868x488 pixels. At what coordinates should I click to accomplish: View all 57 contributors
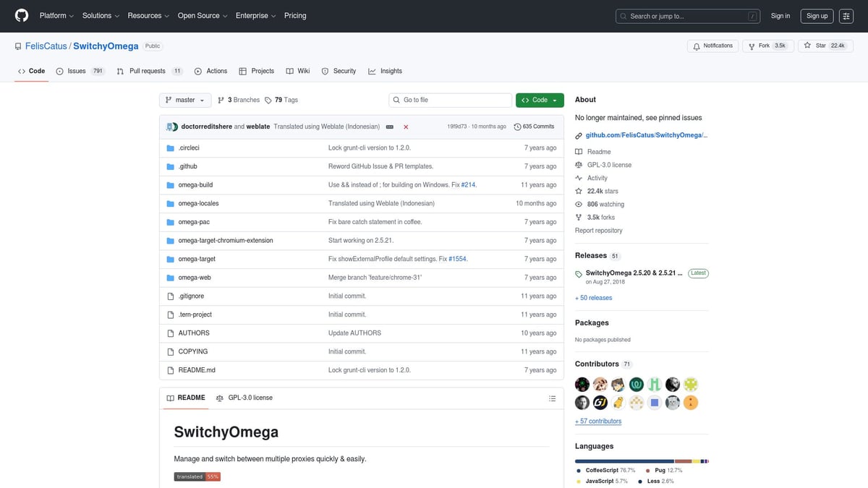click(x=597, y=421)
